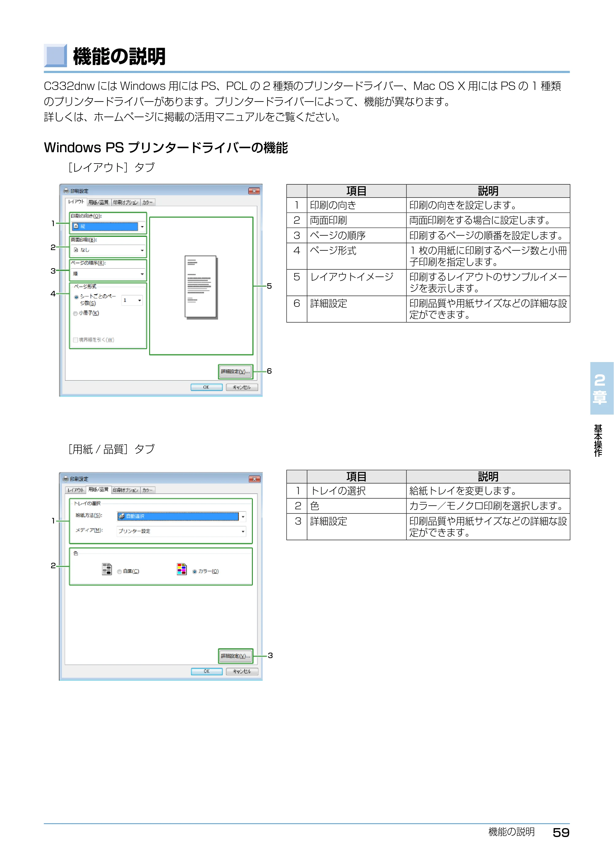Click the table cell 印刷の向きを設定します。

[488, 205]
